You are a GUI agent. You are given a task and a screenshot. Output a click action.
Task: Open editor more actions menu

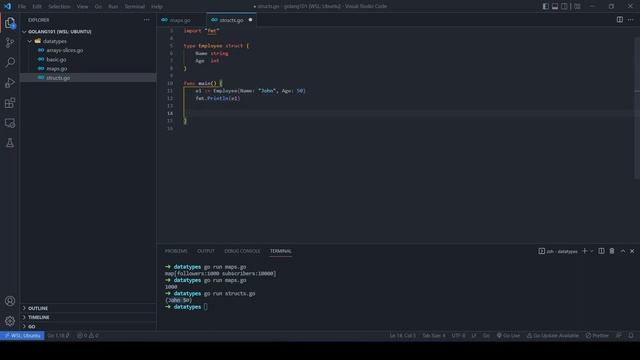click(x=631, y=20)
